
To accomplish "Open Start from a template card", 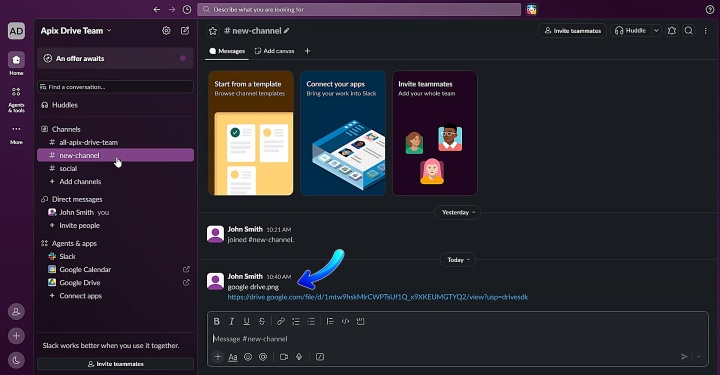I will pyautogui.click(x=251, y=133).
